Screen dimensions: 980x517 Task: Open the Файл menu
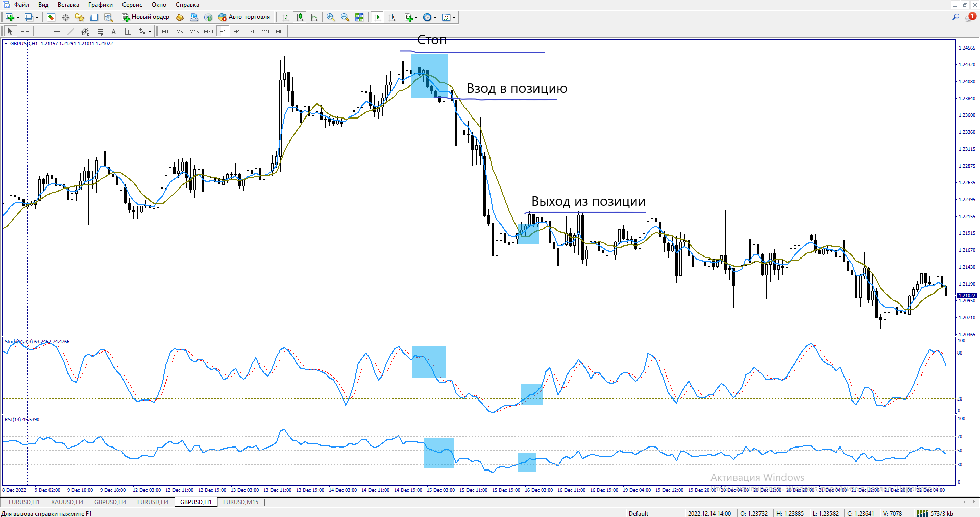tap(22, 5)
